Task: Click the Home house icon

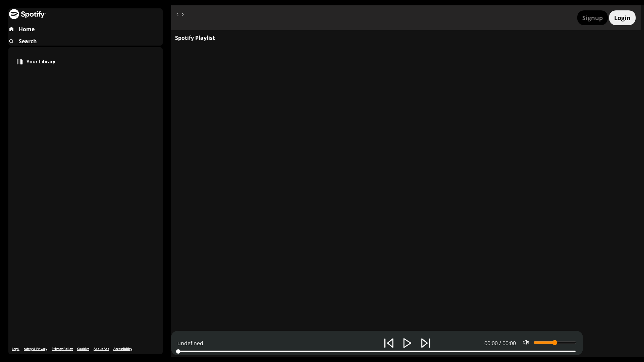Action: coord(11,29)
